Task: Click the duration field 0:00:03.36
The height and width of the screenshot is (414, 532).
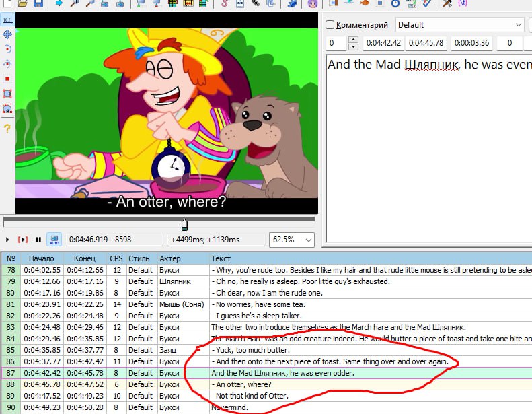Action: [471, 43]
